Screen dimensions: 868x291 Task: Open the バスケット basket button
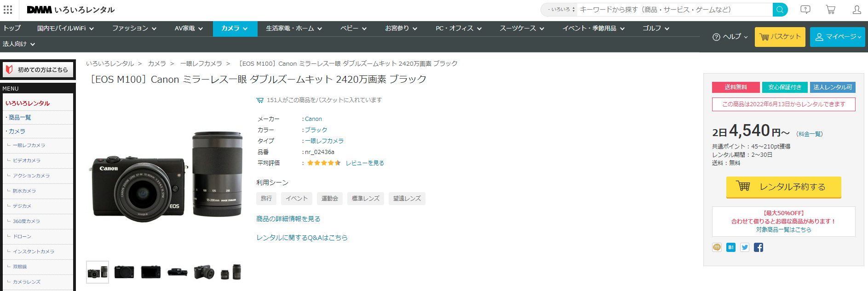(x=780, y=37)
